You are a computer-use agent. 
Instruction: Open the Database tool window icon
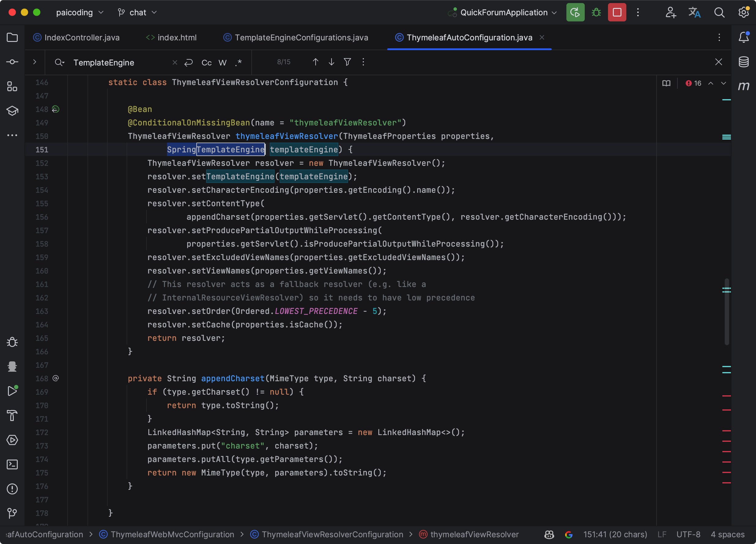(x=744, y=62)
